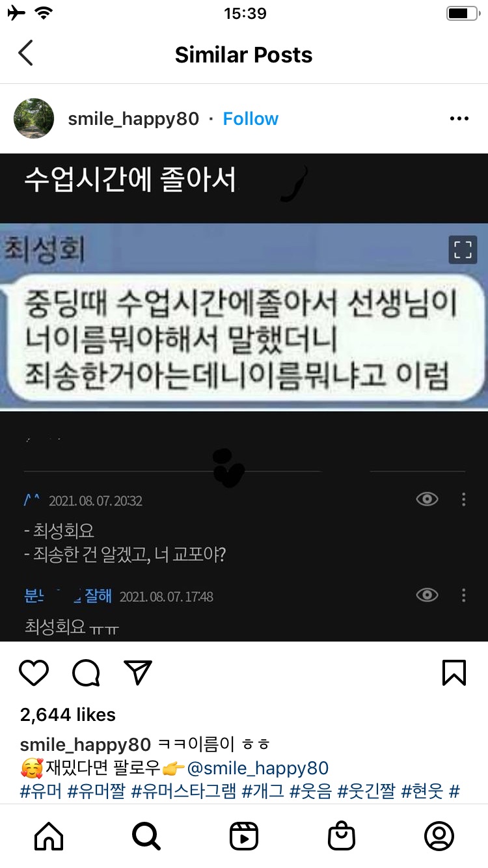Tap the @smile_happy80 mention in caption
488x868 pixels.
tap(258, 768)
